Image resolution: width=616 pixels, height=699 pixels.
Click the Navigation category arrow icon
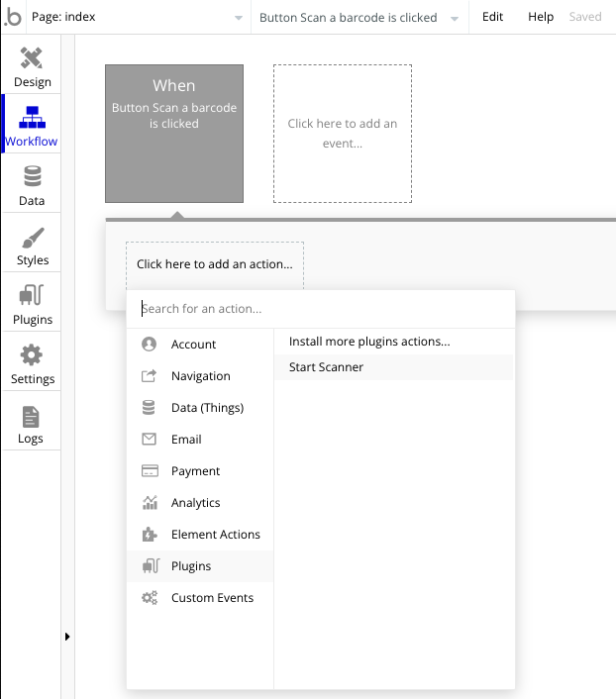tap(149, 376)
